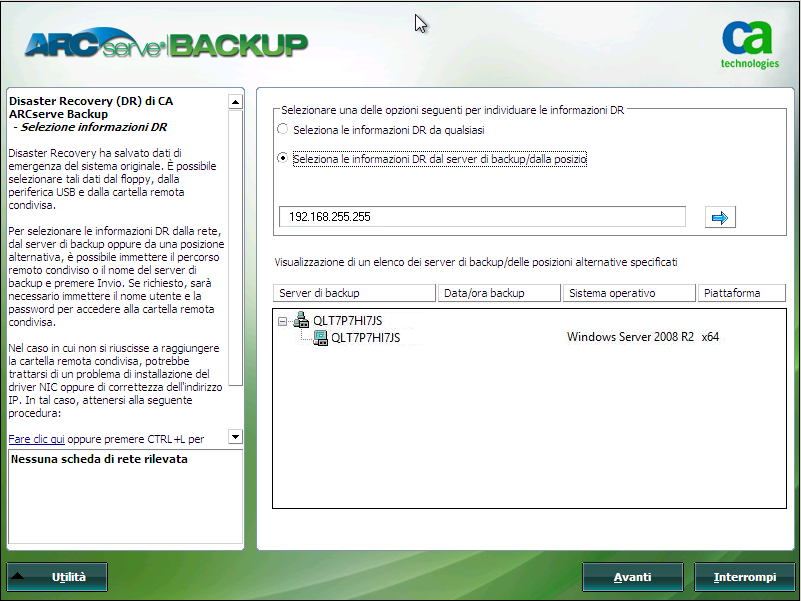The width and height of the screenshot is (801, 601).
Task: Click the 'Selezione informazioni DR' heading
Action: [93, 127]
